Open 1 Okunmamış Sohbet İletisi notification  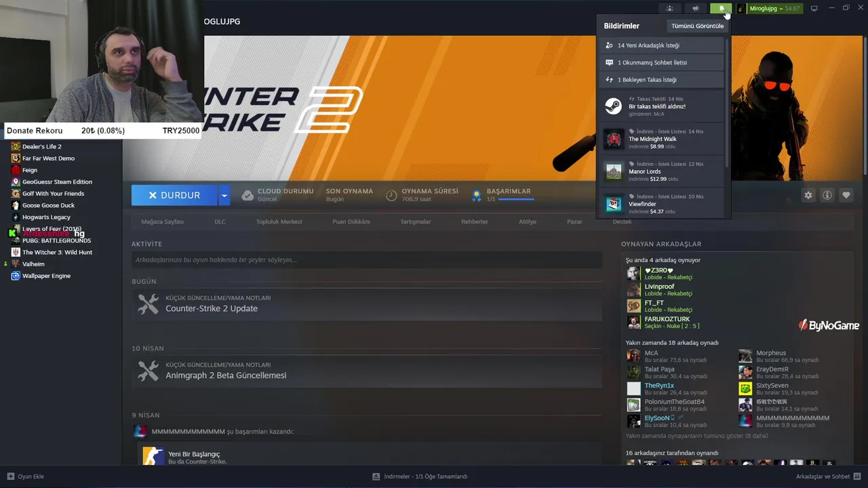click(x=661, y=62)
